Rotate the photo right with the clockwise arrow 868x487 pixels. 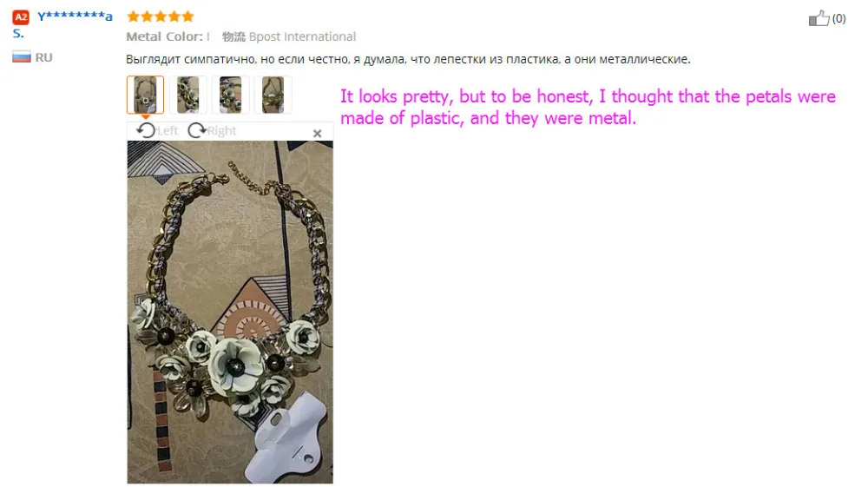(x=196, y=130)
